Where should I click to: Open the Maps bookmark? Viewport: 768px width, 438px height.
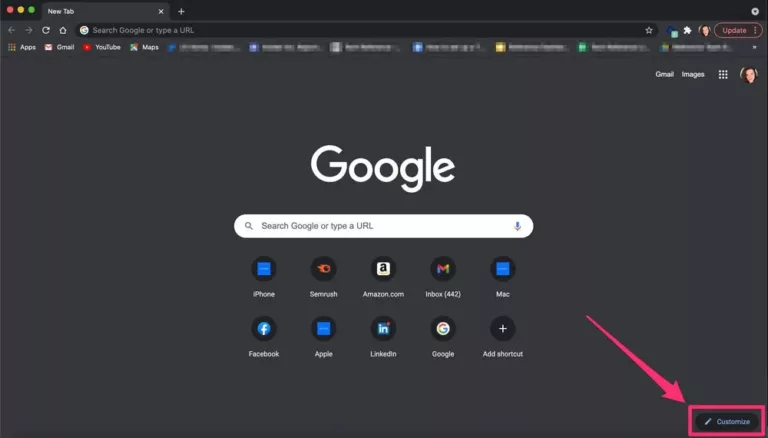point(144,48)
